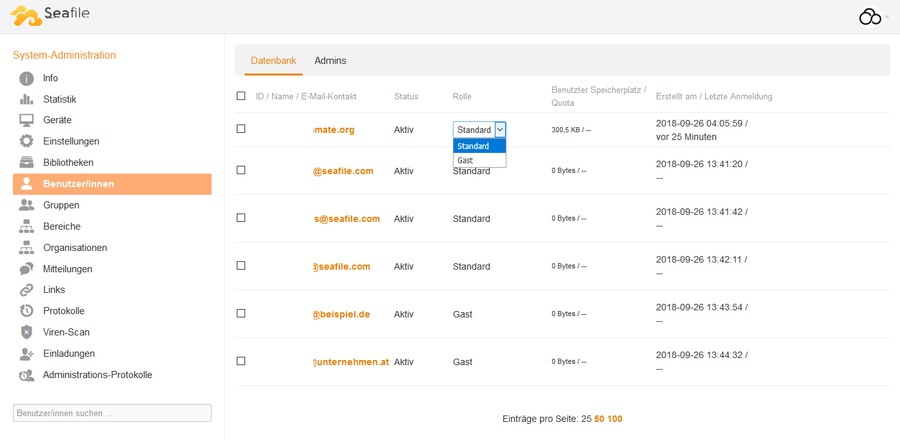Image resolution: width=900 pixels, height=440 pixels.
Task: Click the Aktiv status of beispiel.de user
Action: [x=404, y=314]
